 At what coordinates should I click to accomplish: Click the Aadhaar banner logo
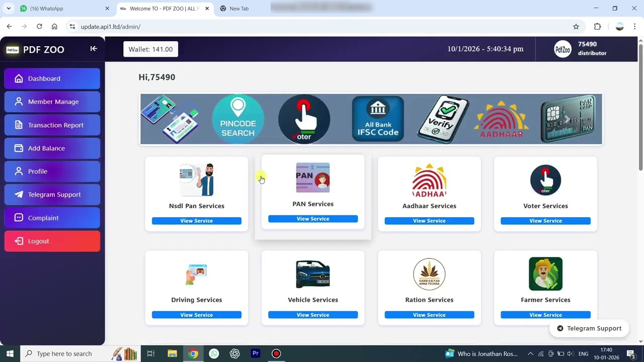click(x=501, y=119)
